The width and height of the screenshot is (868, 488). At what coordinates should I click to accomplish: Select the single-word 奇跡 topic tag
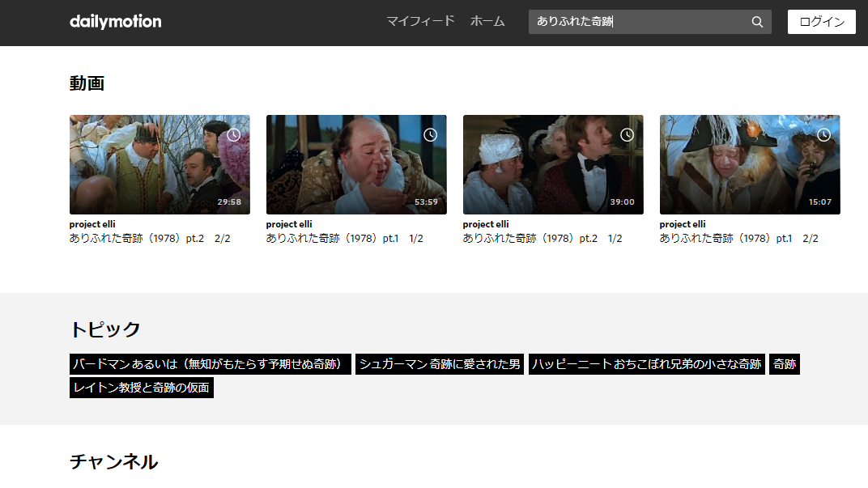click(785, 364)
